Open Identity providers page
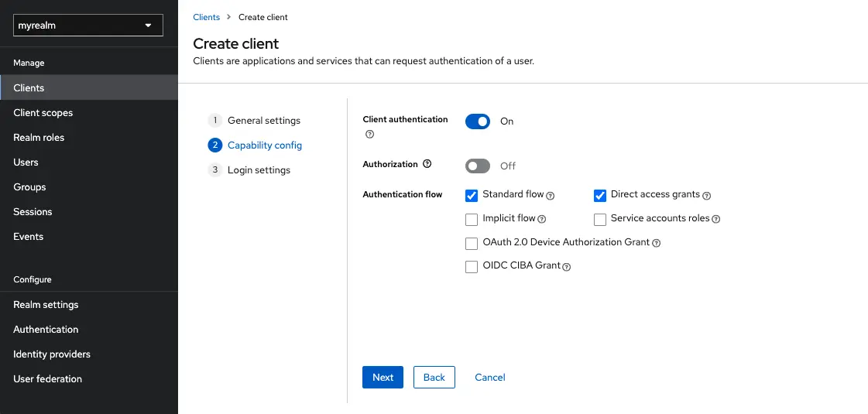 [x=88, y=354]
